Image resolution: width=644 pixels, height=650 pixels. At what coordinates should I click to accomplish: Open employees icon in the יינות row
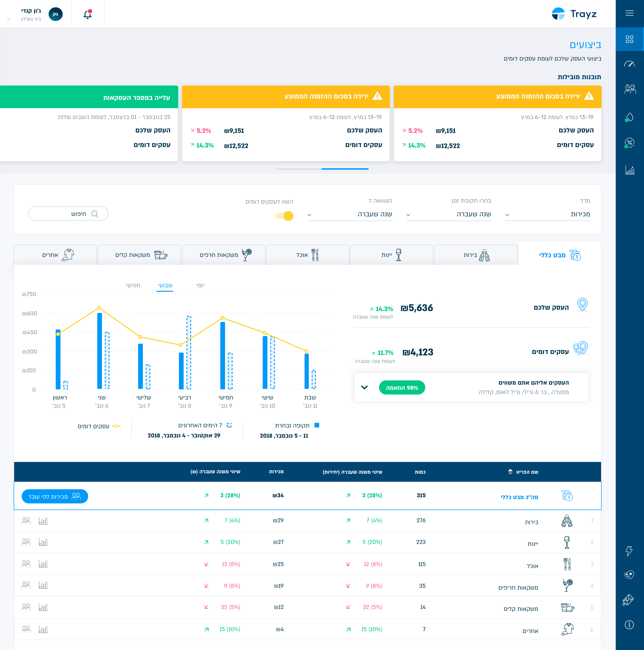point(26,542)
